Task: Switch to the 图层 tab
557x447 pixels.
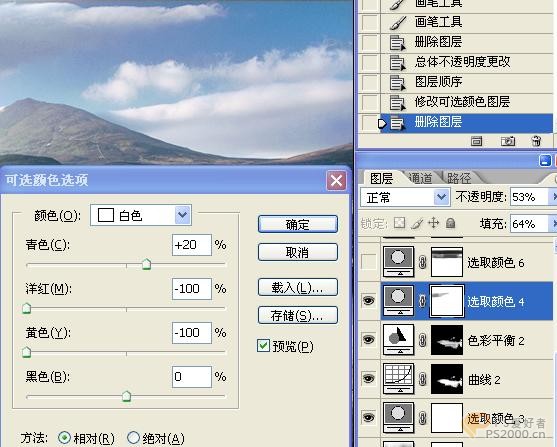Action: coord(382,178)
